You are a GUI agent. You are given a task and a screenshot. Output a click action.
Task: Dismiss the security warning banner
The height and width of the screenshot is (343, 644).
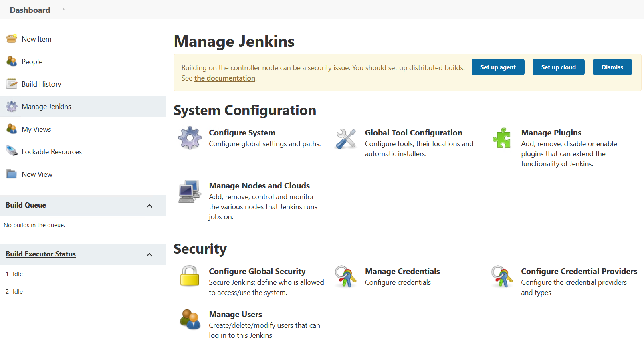coord(612,67)
